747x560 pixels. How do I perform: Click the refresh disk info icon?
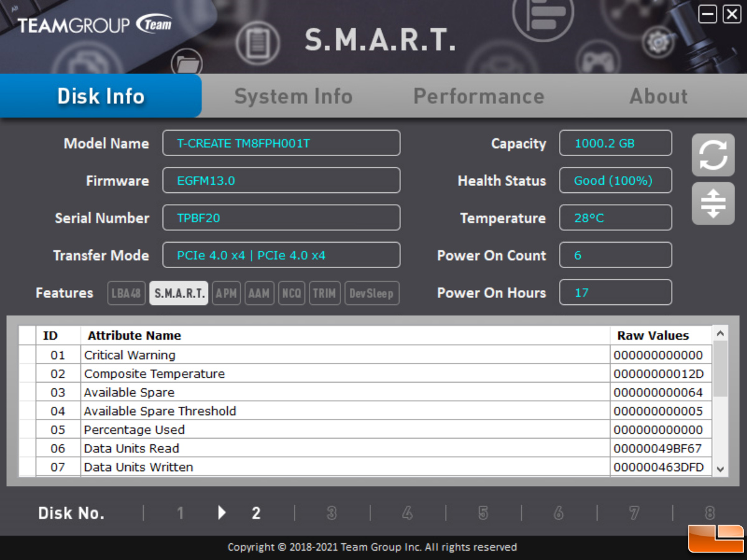tap(713, 155)
